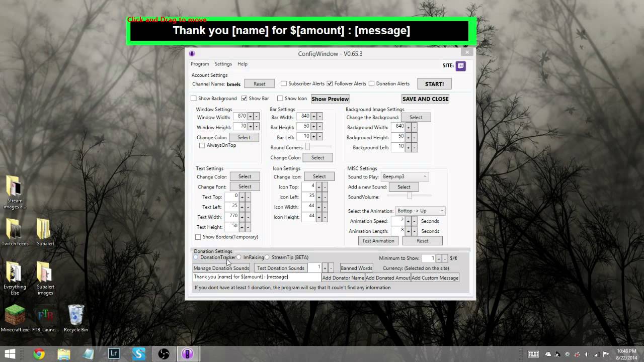Open Skype from the taskbar
Screen dimensions: 644x362
[x=138, y=354]
